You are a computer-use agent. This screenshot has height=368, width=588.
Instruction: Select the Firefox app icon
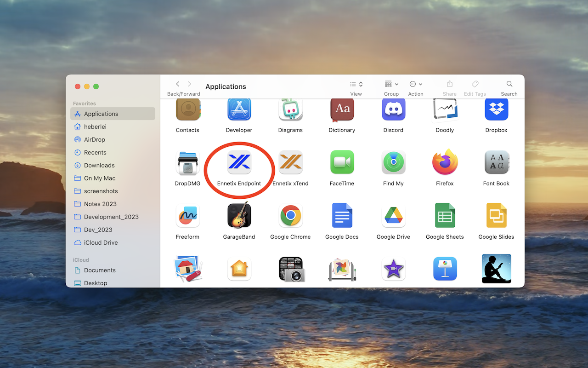tap(445, 162)
